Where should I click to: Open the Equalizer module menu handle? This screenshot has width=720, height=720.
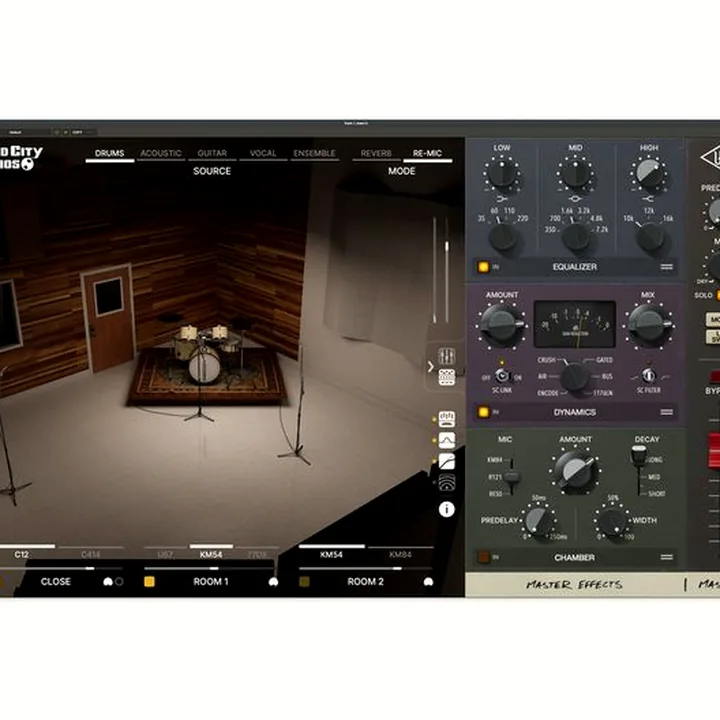[x=666, y=267]
